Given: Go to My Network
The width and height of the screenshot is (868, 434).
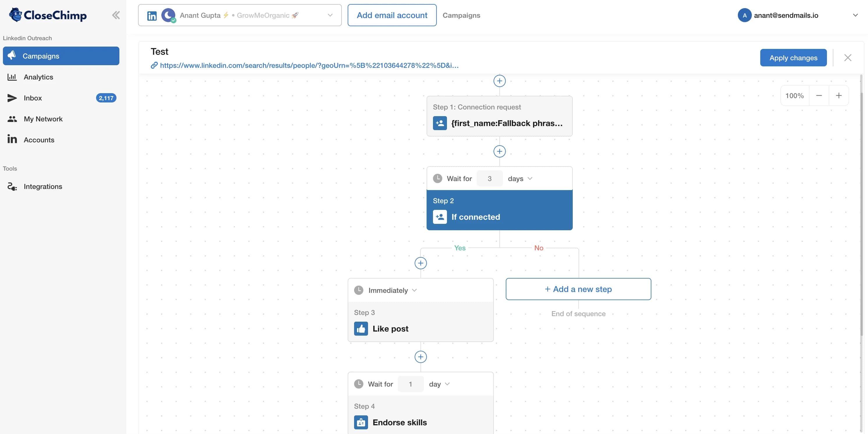Looking at the screenshot, I should click(x=43, y=118).
